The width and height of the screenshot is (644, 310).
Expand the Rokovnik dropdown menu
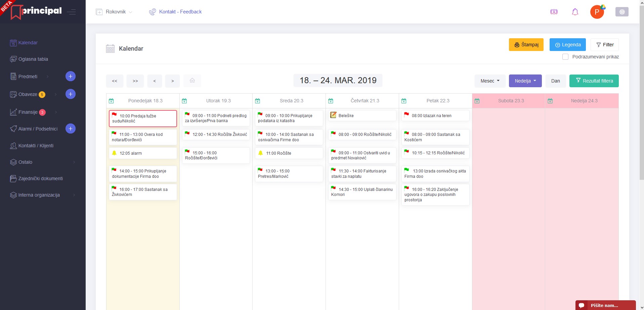pyautogui.click(x=114, y=12)
